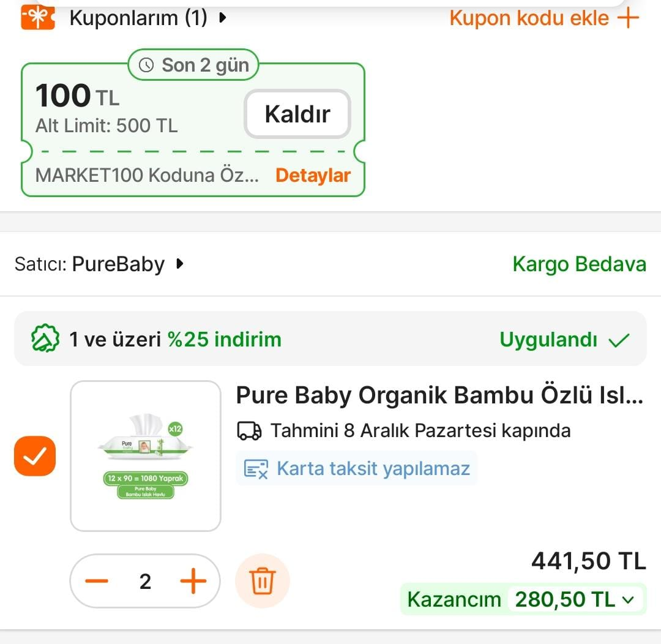Increase quantity with the plus icon

[x=193, y=580]
